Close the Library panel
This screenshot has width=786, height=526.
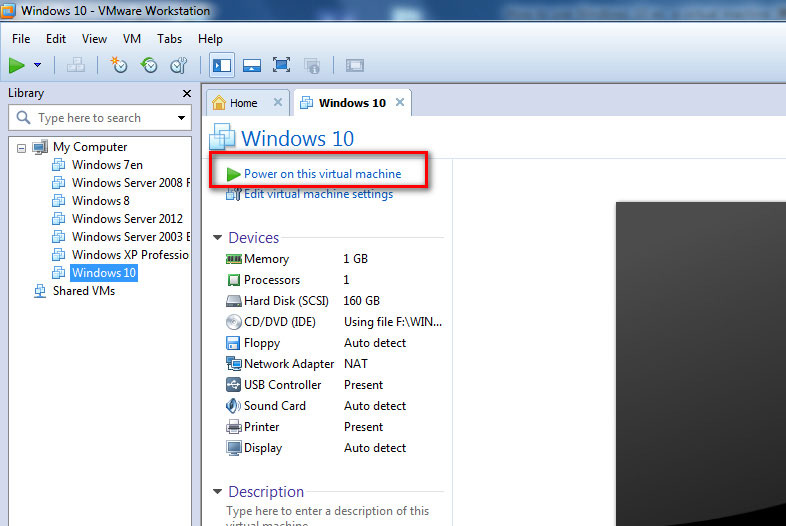click(x=187, y=93)
